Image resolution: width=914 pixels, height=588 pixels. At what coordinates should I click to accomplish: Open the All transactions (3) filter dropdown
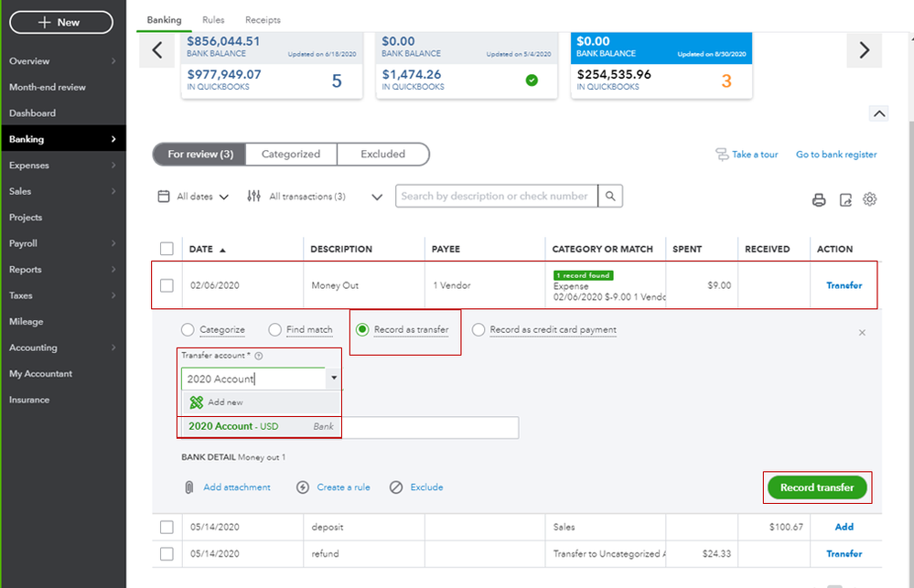pyautogui.click(x=315, y=197)
